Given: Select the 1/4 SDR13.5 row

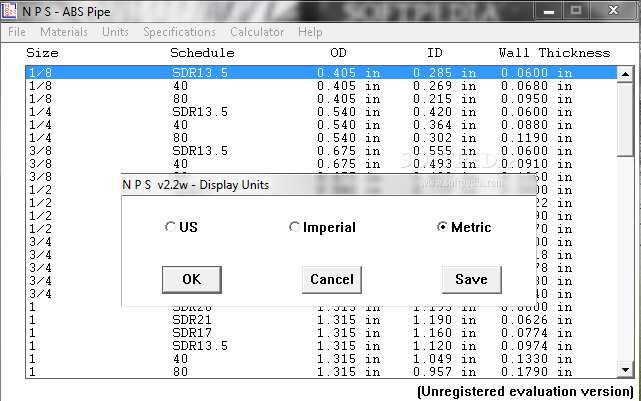Looking at the screenshot, I should point(321,112).
